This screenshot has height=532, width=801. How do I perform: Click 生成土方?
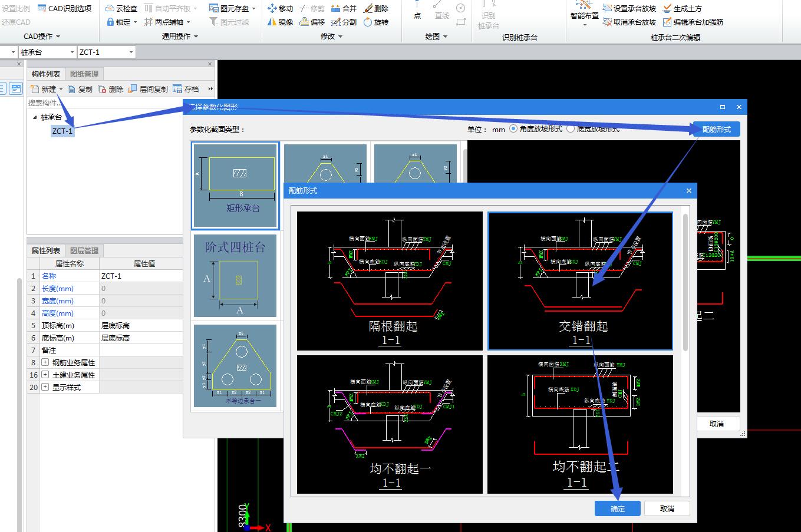point(682,8)
